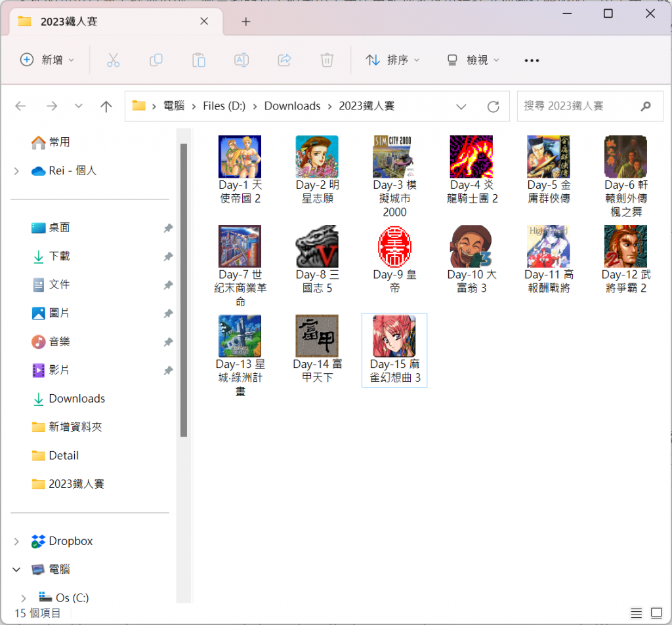This screenshot has height=625, width=672.
Task: Expand the Dropbox tree node
Action: tap(16, 542)
